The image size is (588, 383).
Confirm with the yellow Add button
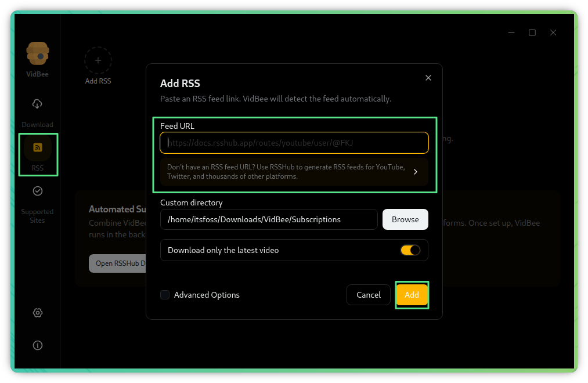pyautogui.click(x=412, y=295)
